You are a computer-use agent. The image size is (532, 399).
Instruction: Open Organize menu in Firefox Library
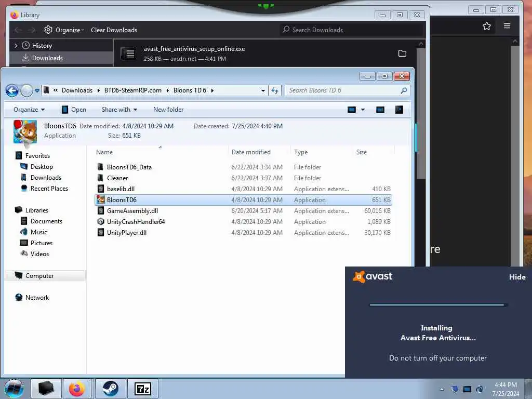64,30
